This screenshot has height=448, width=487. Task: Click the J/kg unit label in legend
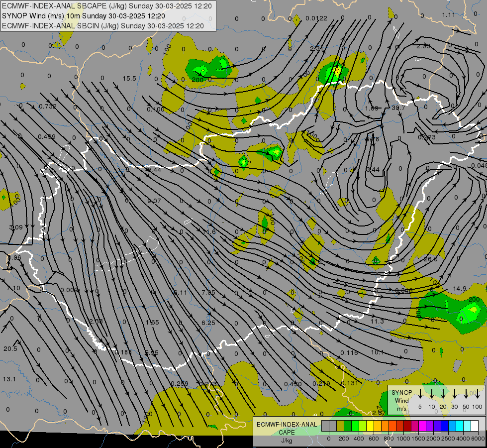(287, 440)
